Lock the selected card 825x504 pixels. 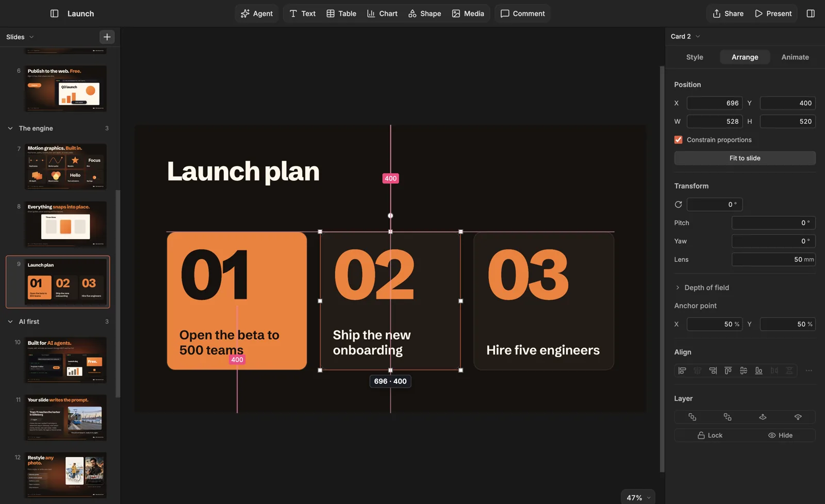pyautogui.click(x=709, y=435)
